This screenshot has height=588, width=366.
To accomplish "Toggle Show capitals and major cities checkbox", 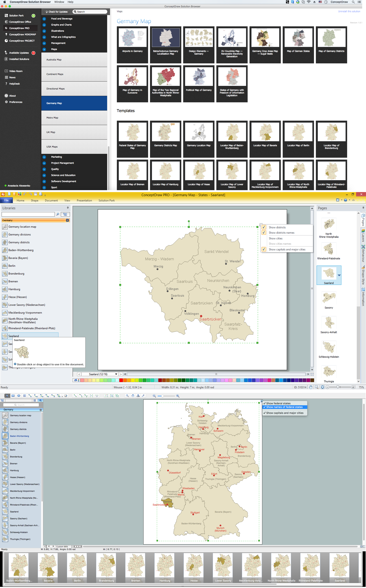I will [x=263, y=249].
